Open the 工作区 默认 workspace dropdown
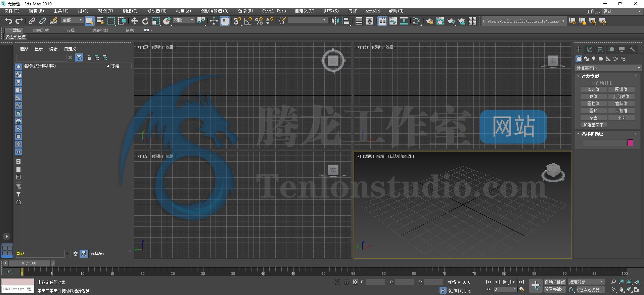Viewport: 644px width, 295px height. (622, 11)
